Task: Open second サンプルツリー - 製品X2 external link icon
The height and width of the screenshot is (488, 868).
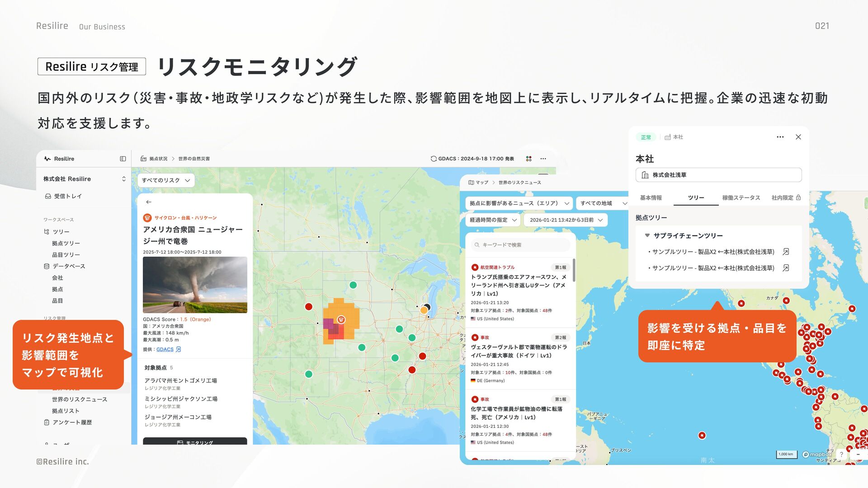Action: (x=786, y=268)
